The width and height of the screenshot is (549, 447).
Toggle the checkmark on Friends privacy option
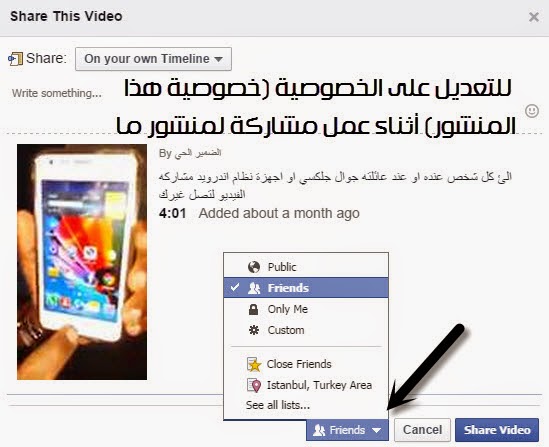(x=235, y=287)
